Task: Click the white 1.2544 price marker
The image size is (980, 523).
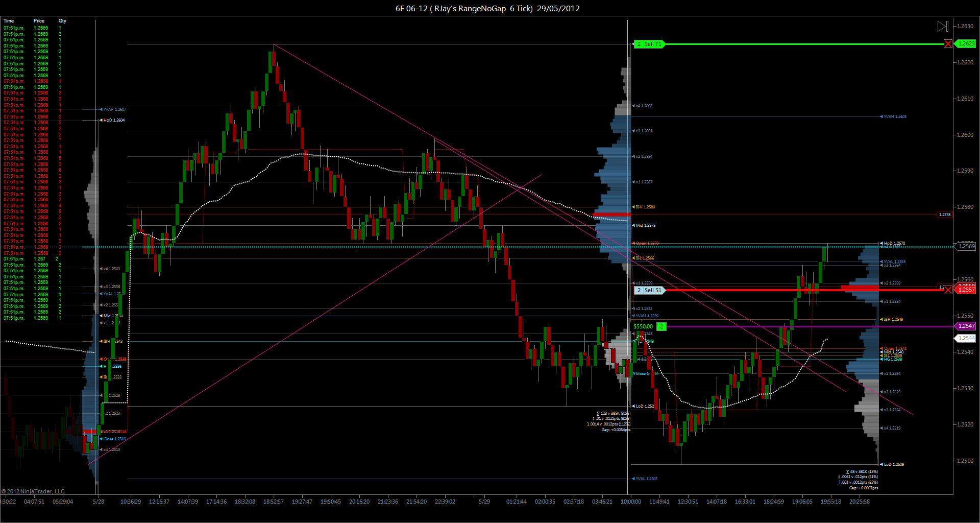Action: 966,339
